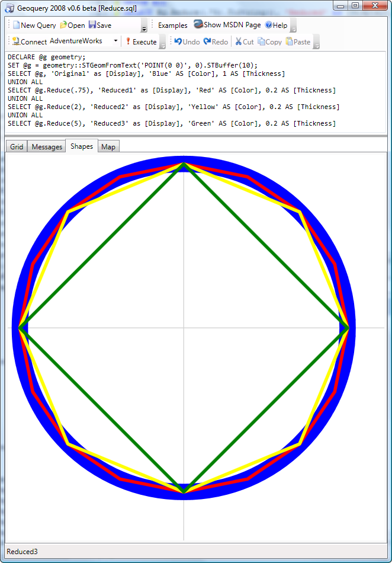Click the 'DECLARE @g geometry;' line
392x563 pixels.
(47, 57)
